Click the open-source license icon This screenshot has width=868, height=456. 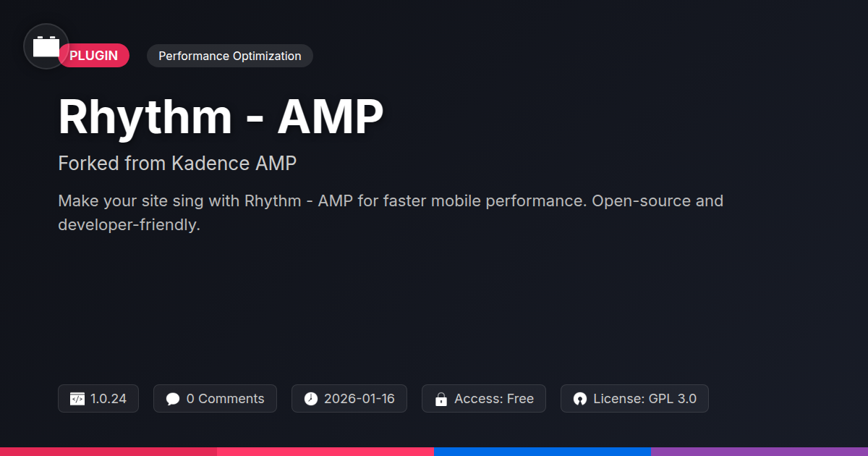pyautogui.click(x=579, y=399)
